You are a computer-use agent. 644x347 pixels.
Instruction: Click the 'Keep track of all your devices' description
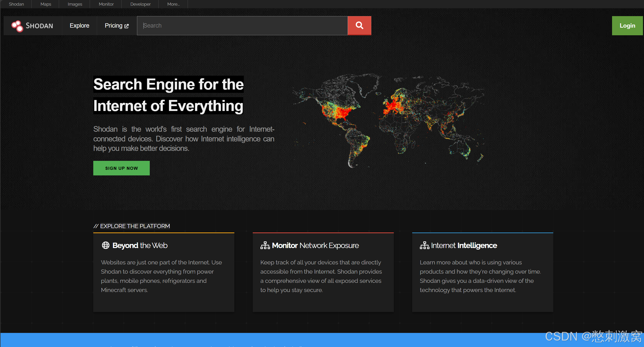coord(321,276)
